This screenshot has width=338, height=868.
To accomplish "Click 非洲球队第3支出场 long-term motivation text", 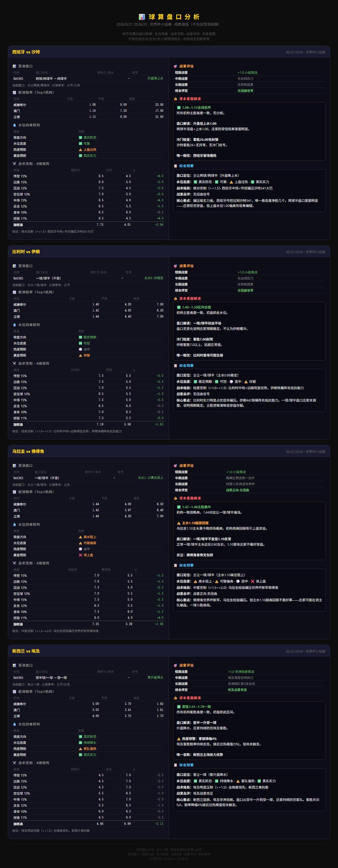I will [x=241, y=684].
